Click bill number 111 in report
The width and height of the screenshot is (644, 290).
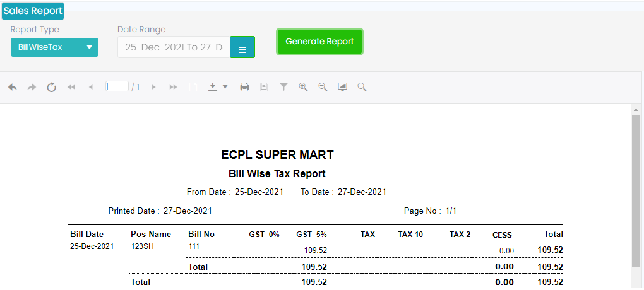pos(194,246)
